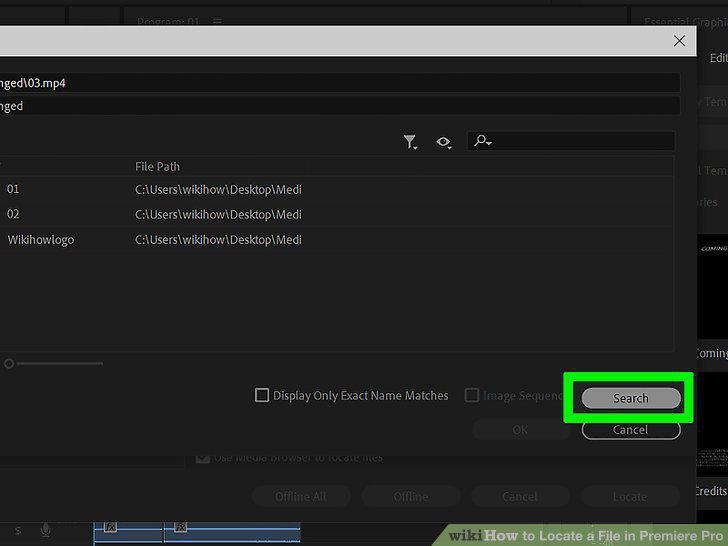Viewport: 728px width, 546px height.
Task: Switch to the Edit tab in Essential Graphics
Action: pos(718,58)
